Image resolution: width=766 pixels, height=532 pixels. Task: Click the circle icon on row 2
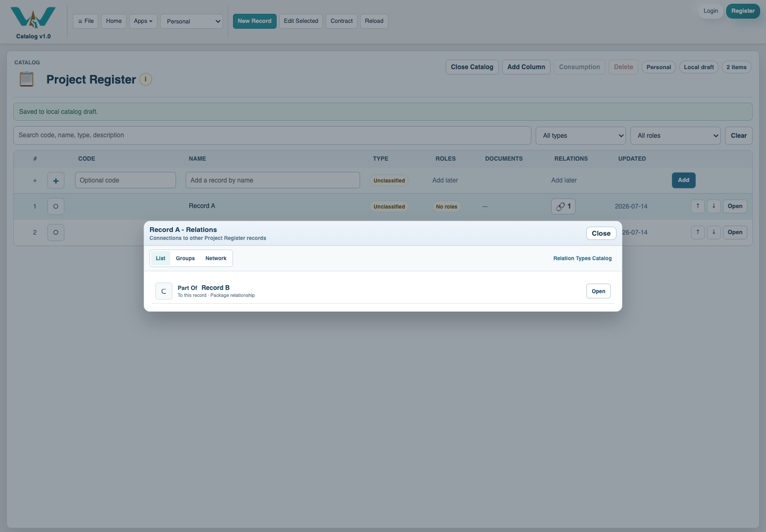coord(56,232)
